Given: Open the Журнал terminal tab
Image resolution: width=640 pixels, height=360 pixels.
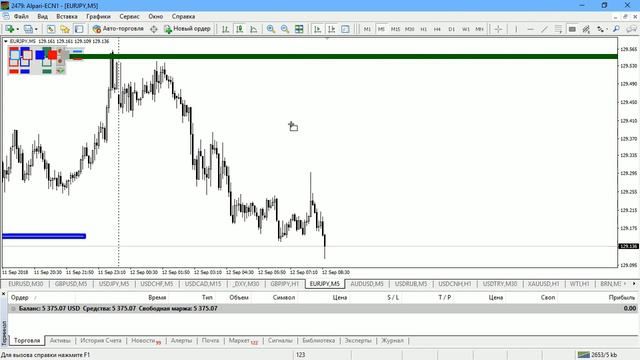Looking at the screenshot, I should (x=392, y=340).
